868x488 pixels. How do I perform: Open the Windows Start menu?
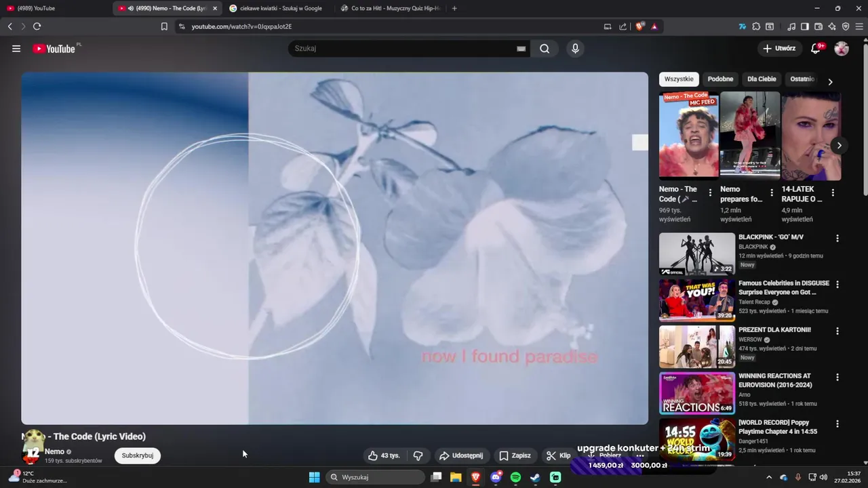[314, 477]
